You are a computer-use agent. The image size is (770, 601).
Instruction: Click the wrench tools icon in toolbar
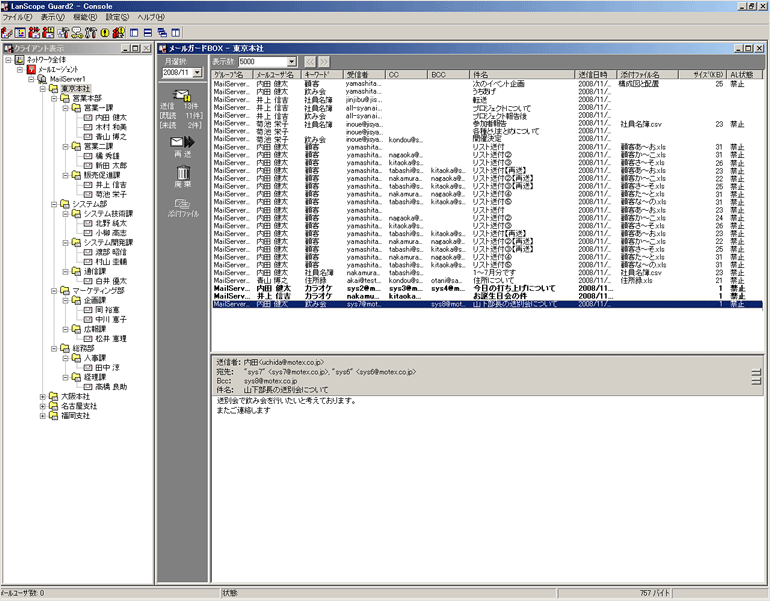pyautogui.click(x=91, y=33)
